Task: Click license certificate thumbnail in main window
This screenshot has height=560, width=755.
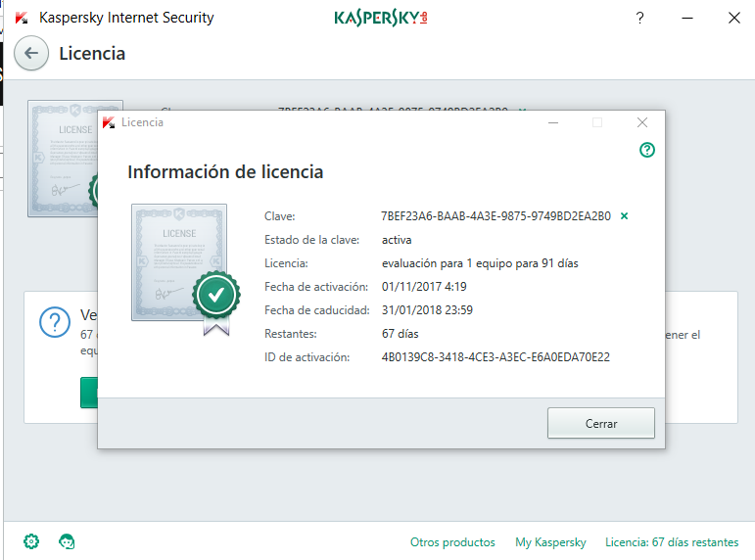Action: [63, 159]
